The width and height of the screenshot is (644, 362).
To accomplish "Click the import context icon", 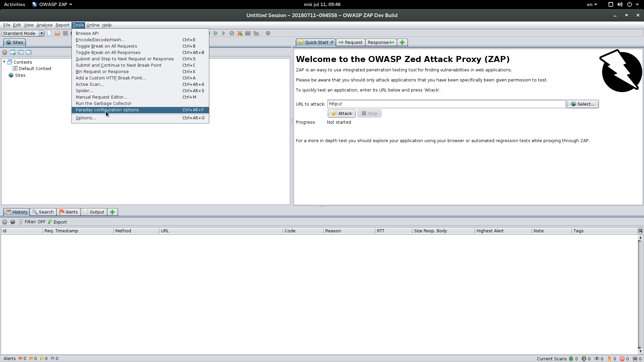I will 21,52.
